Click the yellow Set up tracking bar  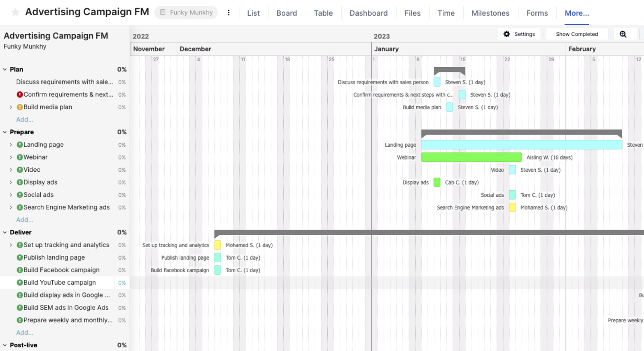(217, 245)
